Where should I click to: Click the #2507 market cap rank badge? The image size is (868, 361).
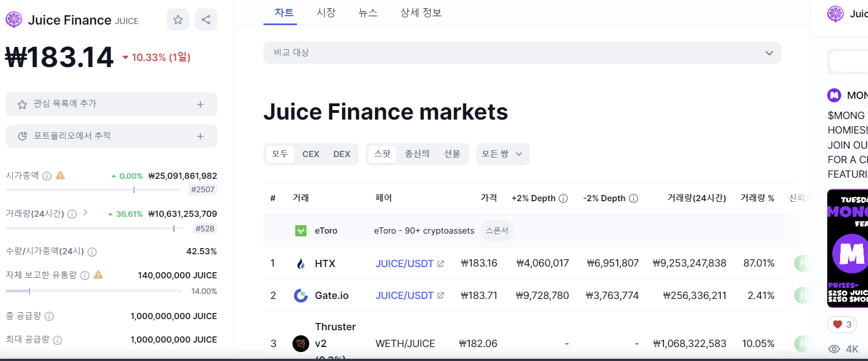tap(203, 190)
